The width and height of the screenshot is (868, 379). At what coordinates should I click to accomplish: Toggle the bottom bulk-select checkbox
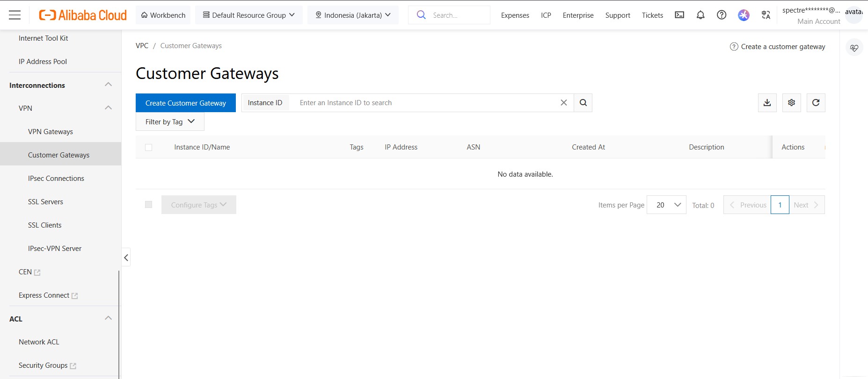(149, 205)
